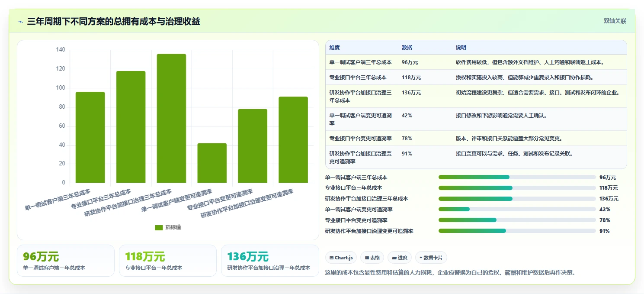The width and height of the screenshot is (644, 294).
Task: Open the 118万元 data card
Action: [x=168, y=261]
